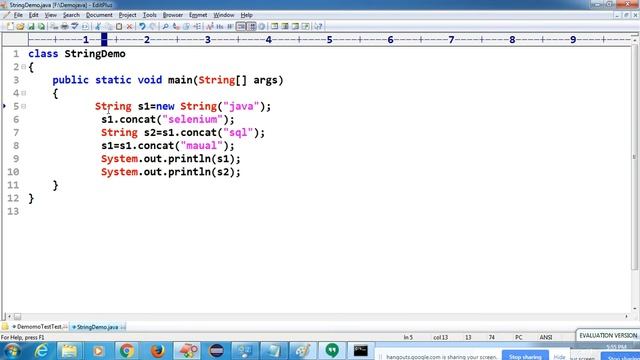Open the Browser menu
Image resolution: width=640 pixels, height=360 pixels.
tap(173, 15)
